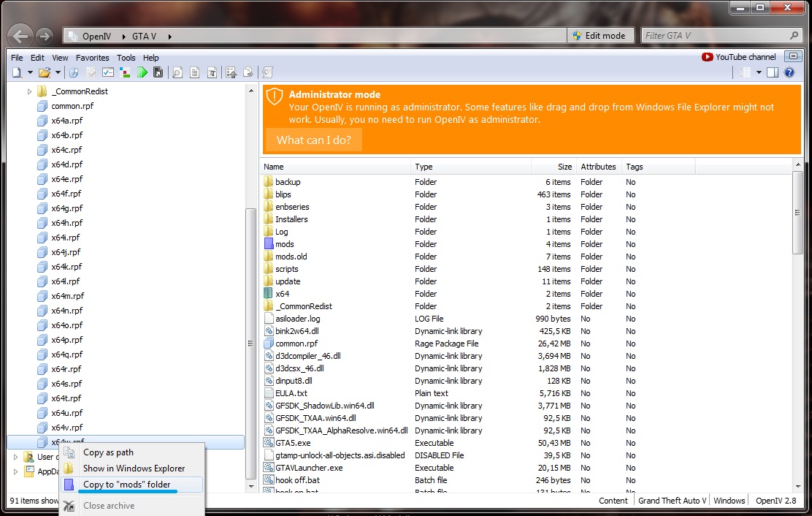Choose Copy to "mods" folder

132,485
